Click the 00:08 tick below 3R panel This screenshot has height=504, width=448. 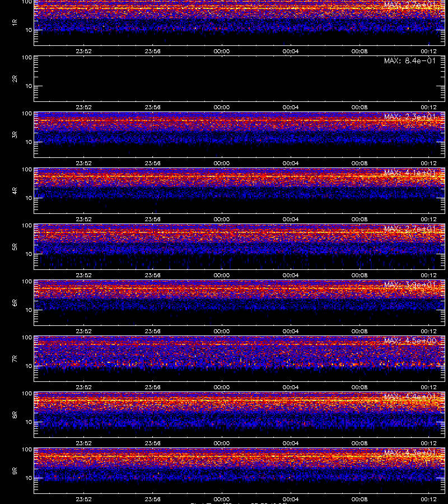[x=360, y=164]
